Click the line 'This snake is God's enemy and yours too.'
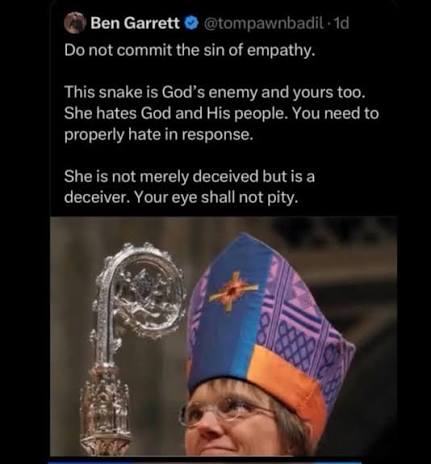The height and width of the screenshot is (464, 431). 215,92
